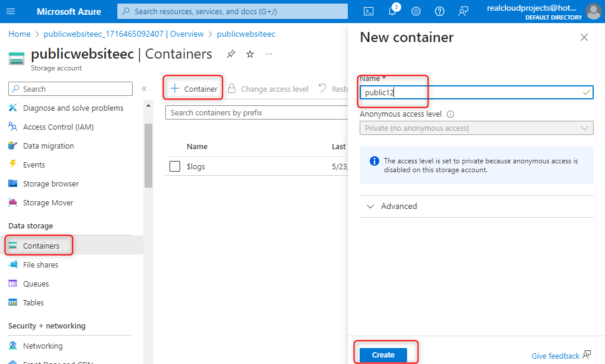Select the $logs container checkbox

(x=175, y=166)
